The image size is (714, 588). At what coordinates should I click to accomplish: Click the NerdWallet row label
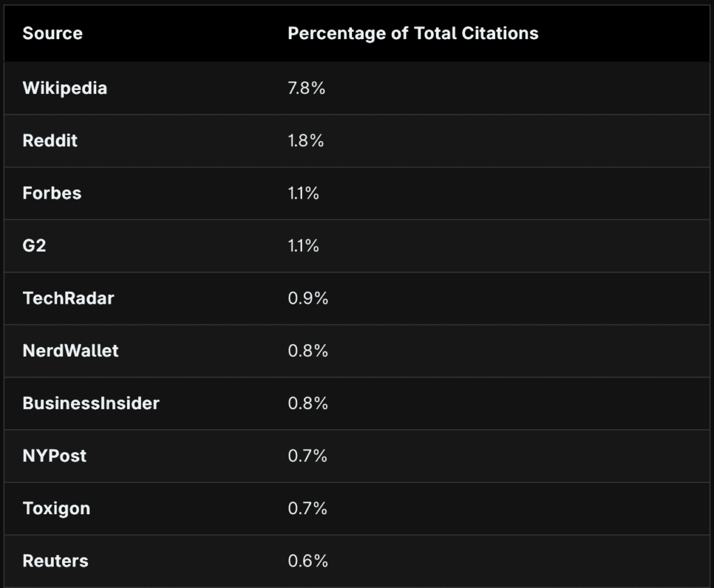[70, 350]
